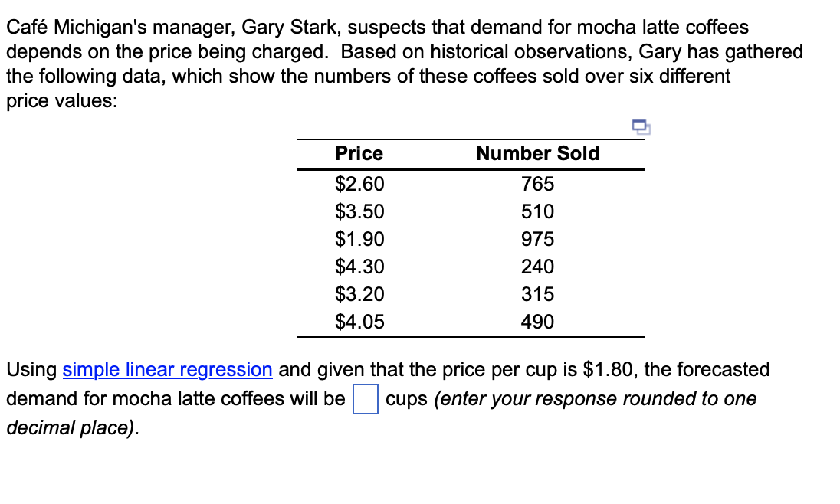Select the 765 number sold value
The width and height of the screenshot is (840, 504).
click(x=537, y=184)
